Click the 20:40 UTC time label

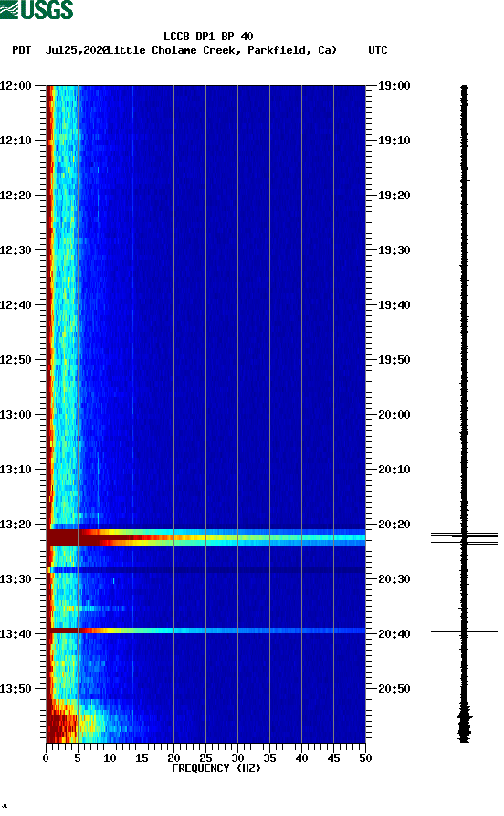coord(394,633)
